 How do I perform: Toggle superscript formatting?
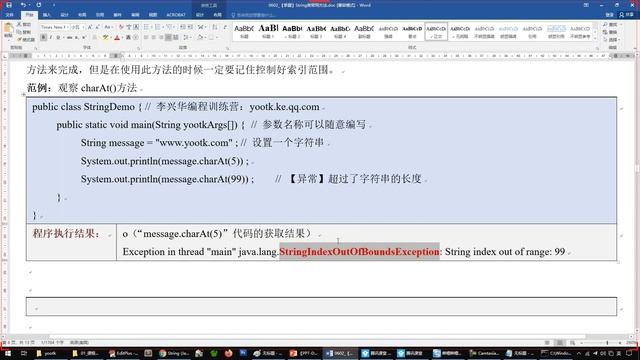pos(84,38)
